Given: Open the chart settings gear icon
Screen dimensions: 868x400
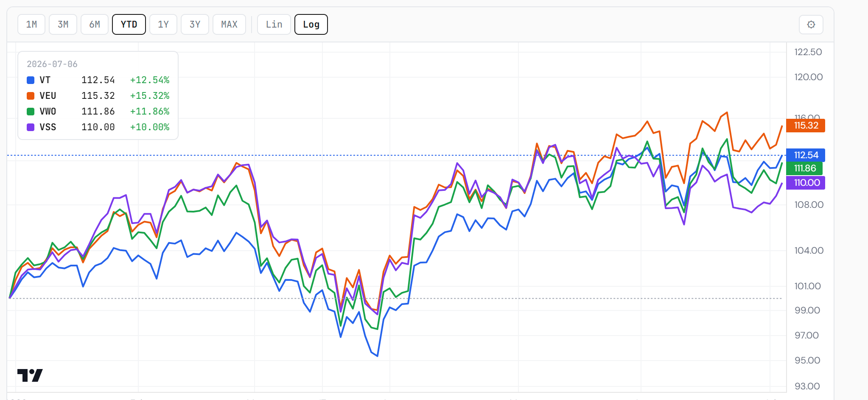Looking at the screenshot, I should click(811, 25).
